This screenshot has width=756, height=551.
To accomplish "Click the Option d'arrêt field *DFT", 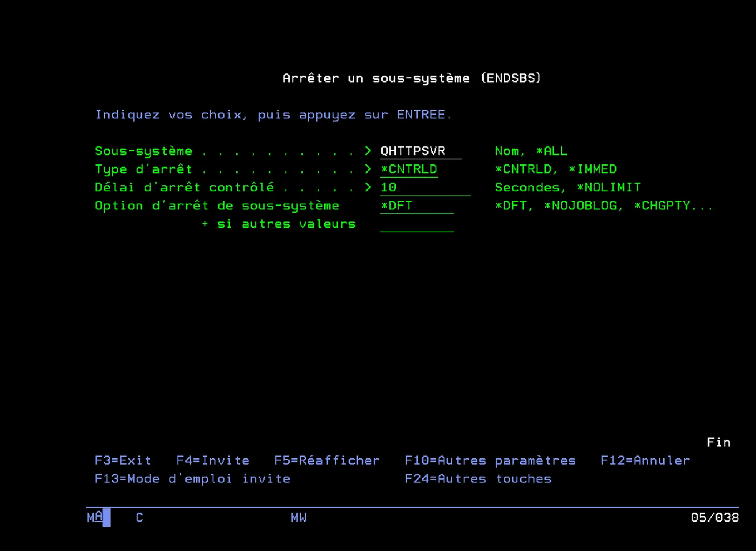I will pos(417,206).
